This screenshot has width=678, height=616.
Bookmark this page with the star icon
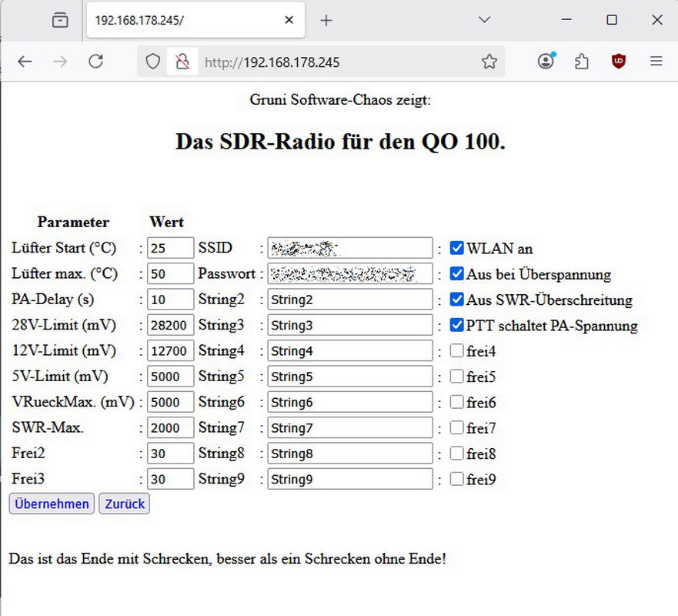(x=489, y=62)
